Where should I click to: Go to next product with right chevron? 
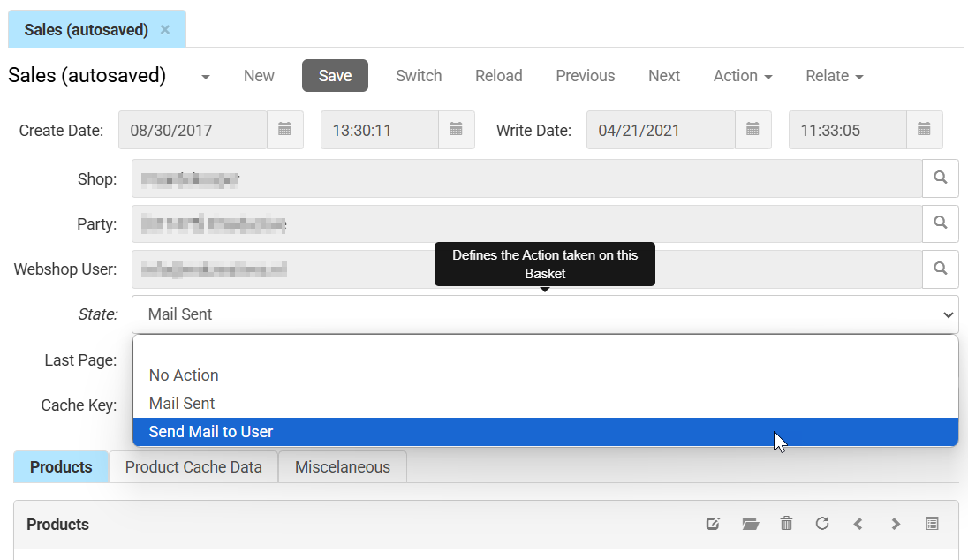[x=896, y=524]
